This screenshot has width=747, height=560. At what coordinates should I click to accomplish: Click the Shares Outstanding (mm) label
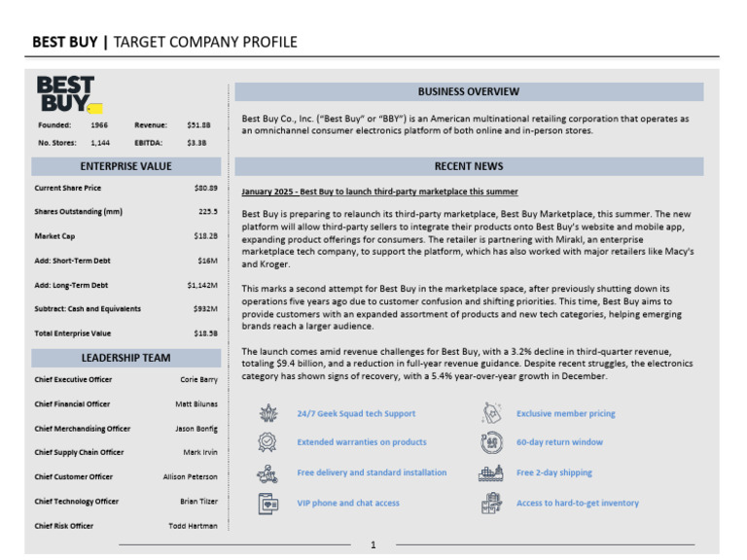[78, 211]
